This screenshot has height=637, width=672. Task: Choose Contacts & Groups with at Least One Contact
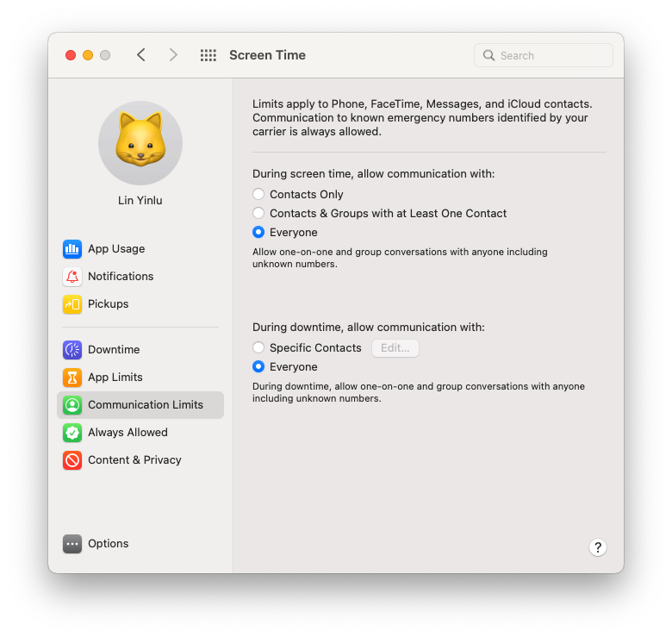tap(258, 214)
